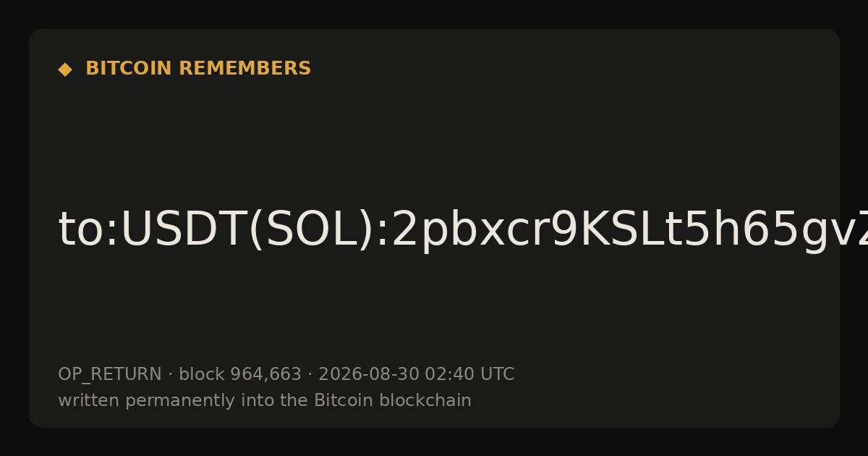Open block number 964,663
This screenshot has height=456, width=868.
point(265,375)
